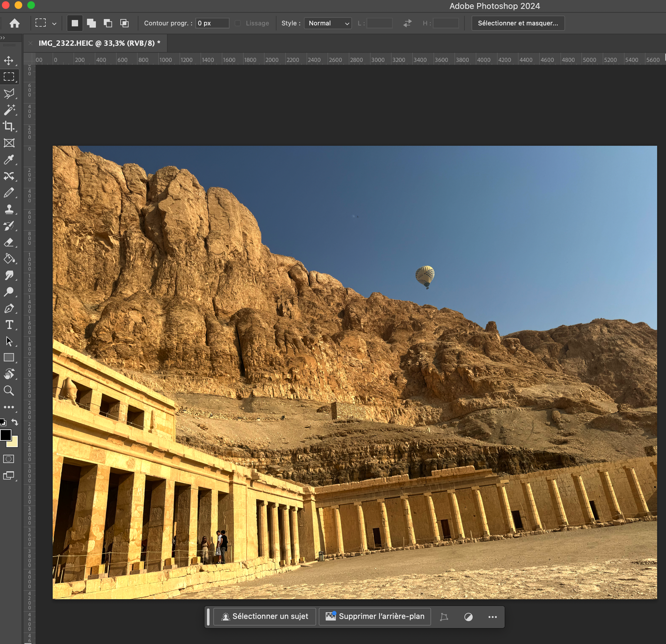666x644 pixels.
Task: Change the screen mode
Action: [9, 476]
